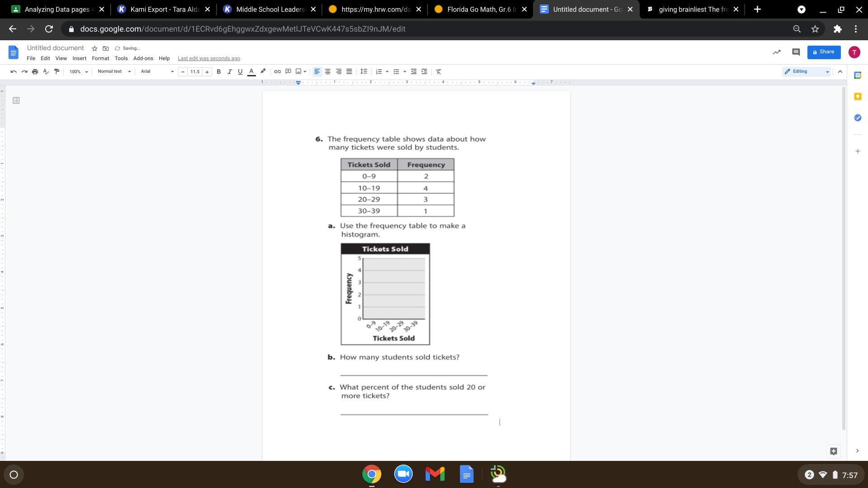
Task: Click the Clear formatting icon
Action: click(438, 71)
